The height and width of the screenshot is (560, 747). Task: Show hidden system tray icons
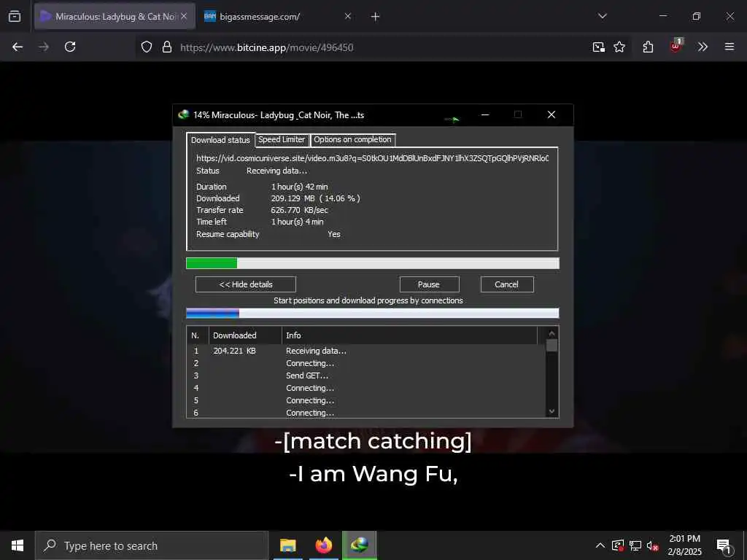coord(600,545)
